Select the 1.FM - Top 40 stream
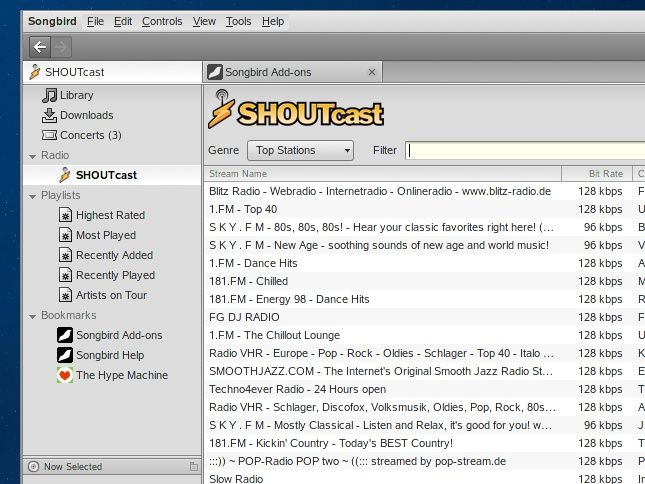Viewport: 645px width, 484px height. coord(425,209)
